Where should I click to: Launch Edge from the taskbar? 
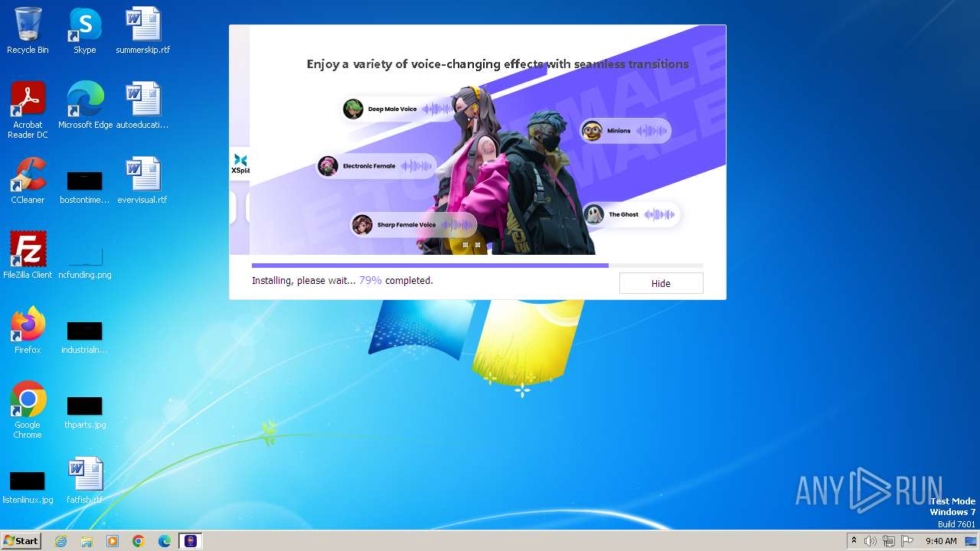165,541
